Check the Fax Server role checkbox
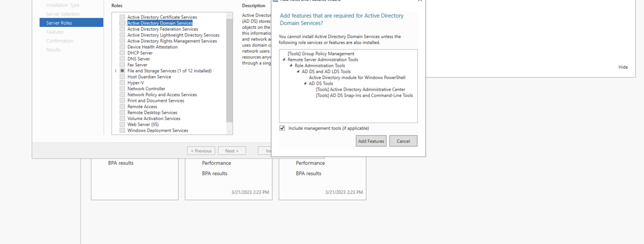 pos(122,64)
